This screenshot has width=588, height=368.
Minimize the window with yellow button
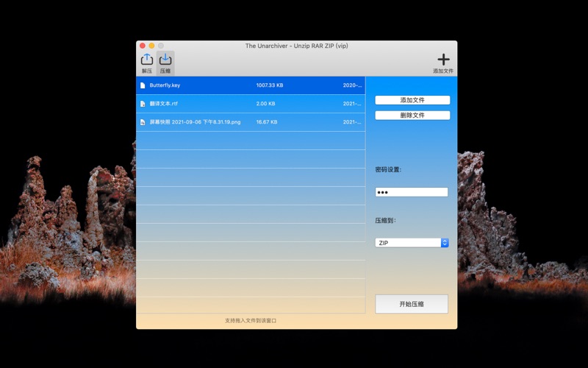pos(151,46)
